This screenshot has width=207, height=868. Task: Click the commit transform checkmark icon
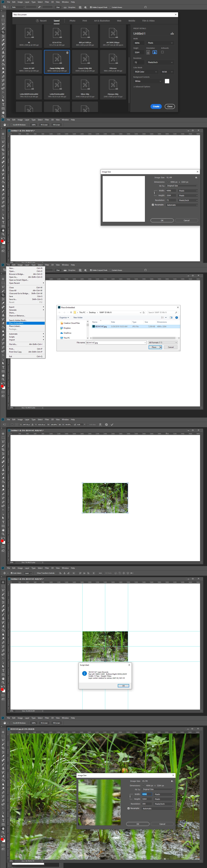pyautogui.click(x=112, y=424)
